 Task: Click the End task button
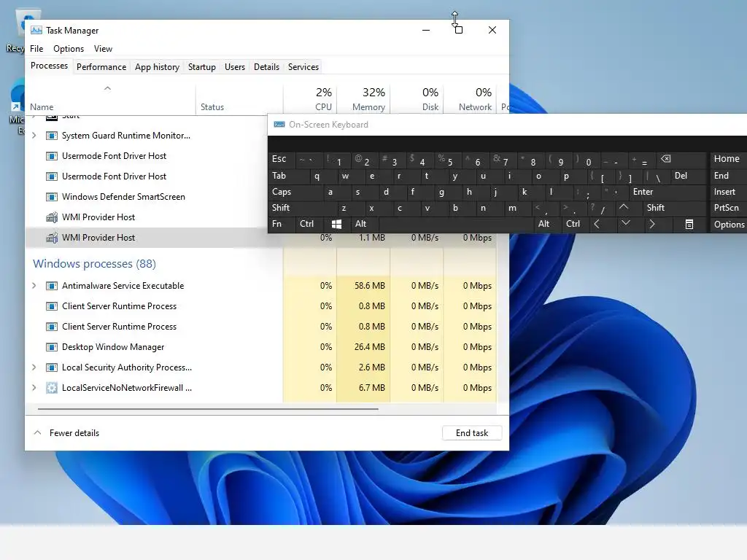click(472, 433)
